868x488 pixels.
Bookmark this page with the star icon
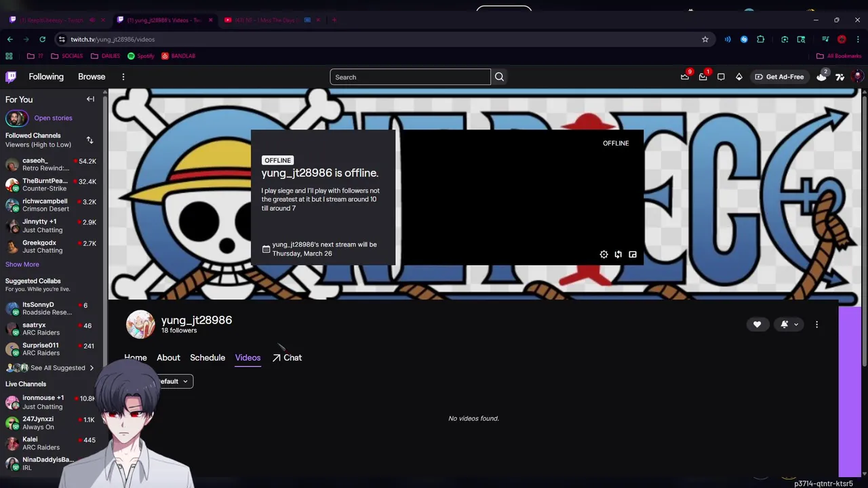[705, 39]
